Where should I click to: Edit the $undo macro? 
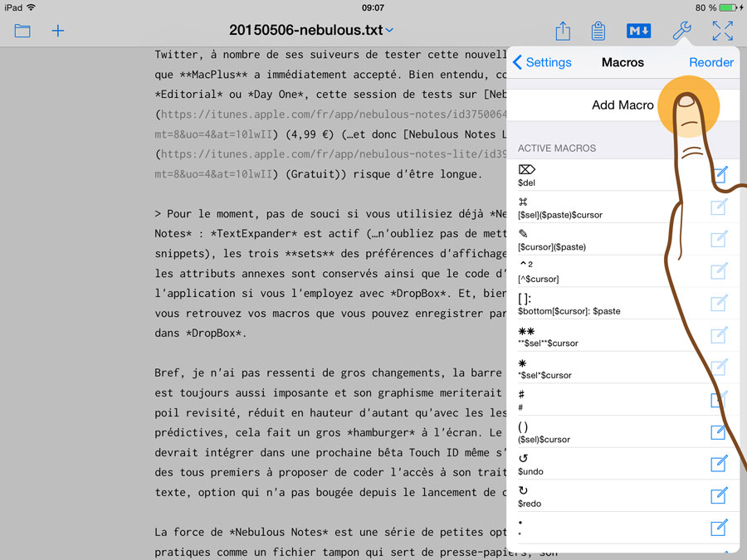tap(719, 464)
